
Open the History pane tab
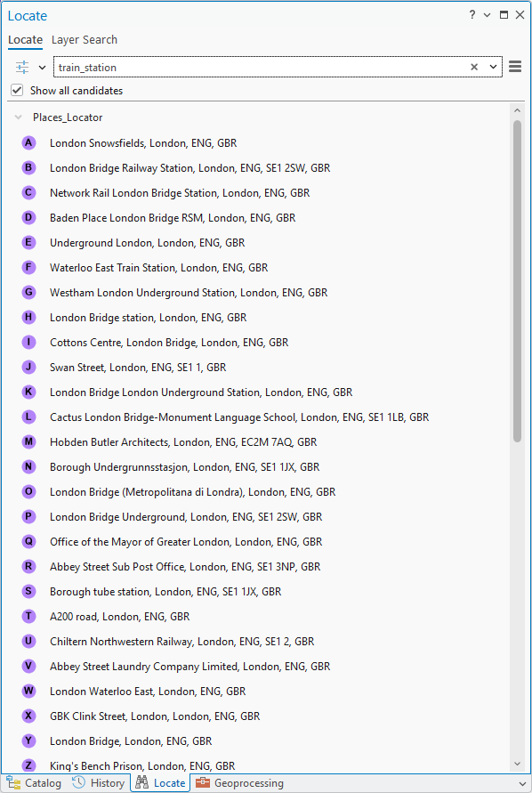[98, 783]
